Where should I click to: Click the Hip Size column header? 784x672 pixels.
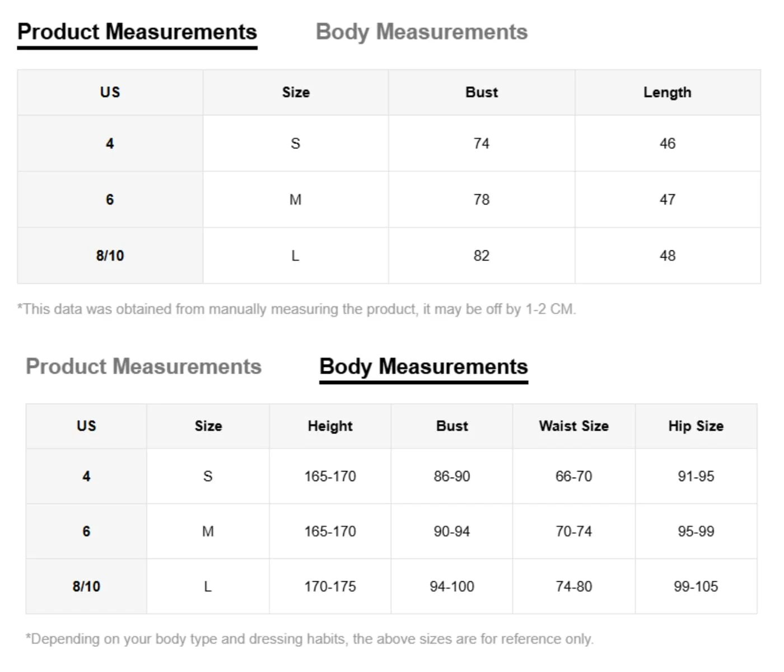[x=696, y=426]
